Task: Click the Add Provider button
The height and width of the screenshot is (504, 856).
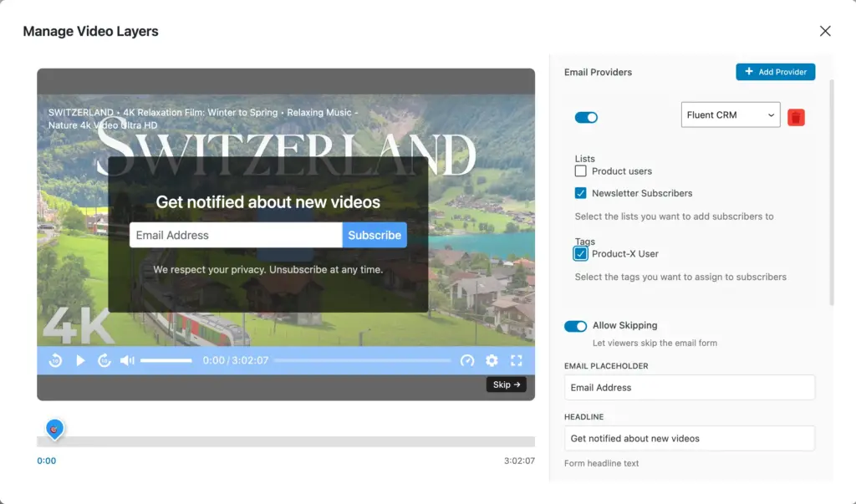Action: (775, 72)
